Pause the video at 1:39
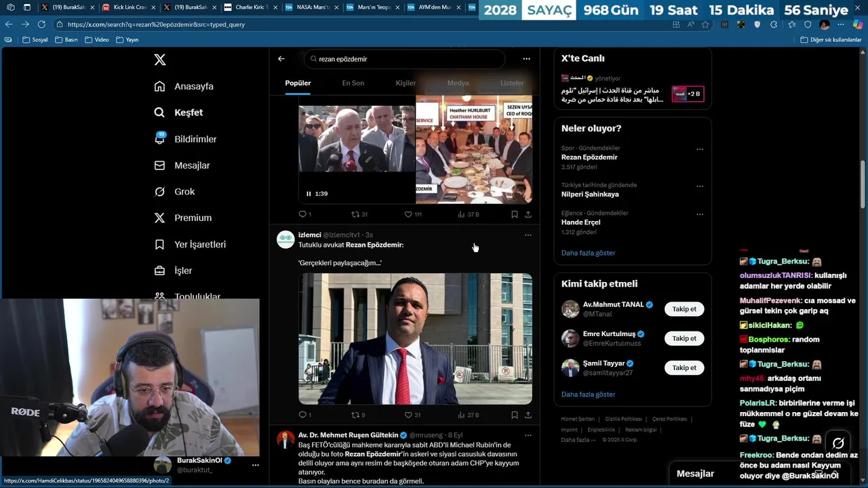This screenshot has width=868, height=488. [309, 194]
